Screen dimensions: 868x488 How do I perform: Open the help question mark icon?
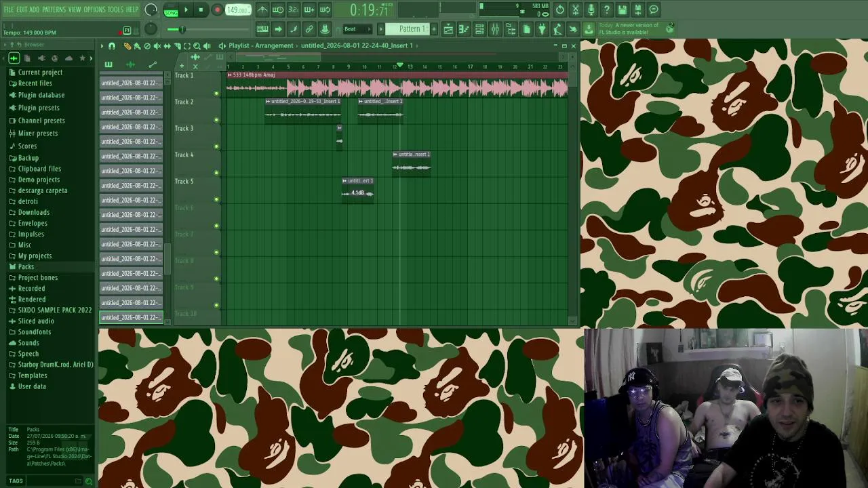click(x=607, y=9)
